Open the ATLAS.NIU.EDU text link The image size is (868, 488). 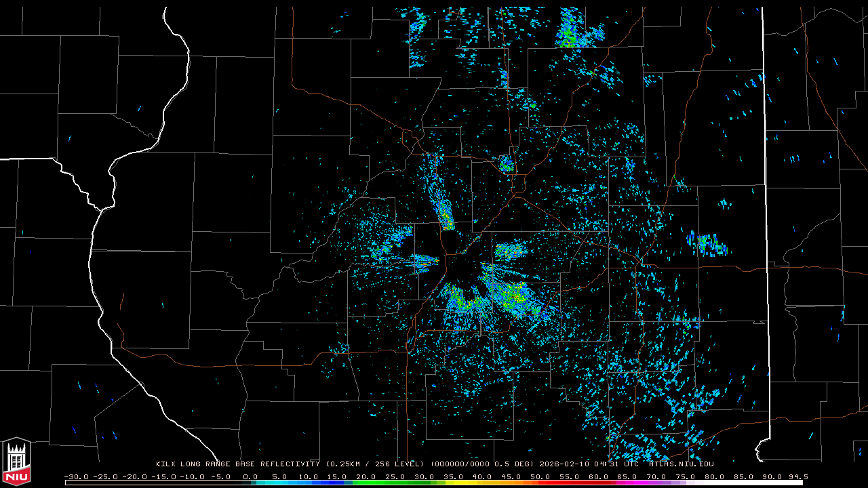pyautogui.click(x=681, y=464)
